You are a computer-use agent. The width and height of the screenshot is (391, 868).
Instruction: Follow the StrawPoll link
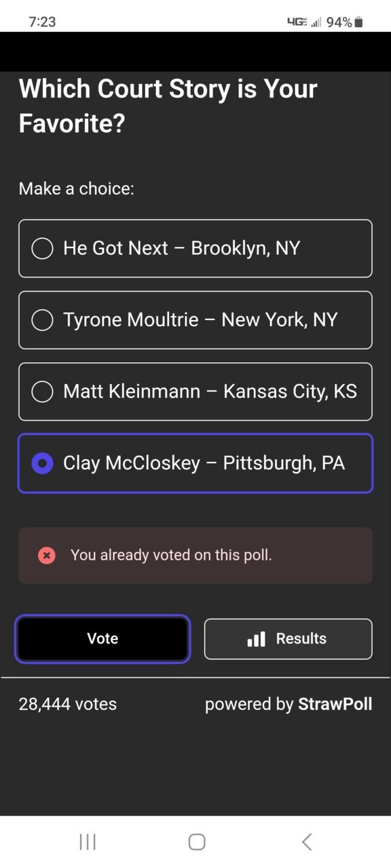point(335,704)
